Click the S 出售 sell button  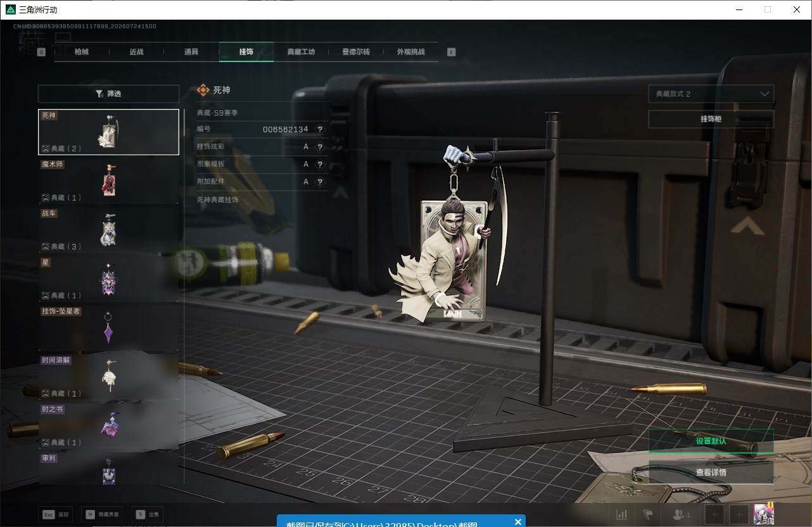(148, 514)
